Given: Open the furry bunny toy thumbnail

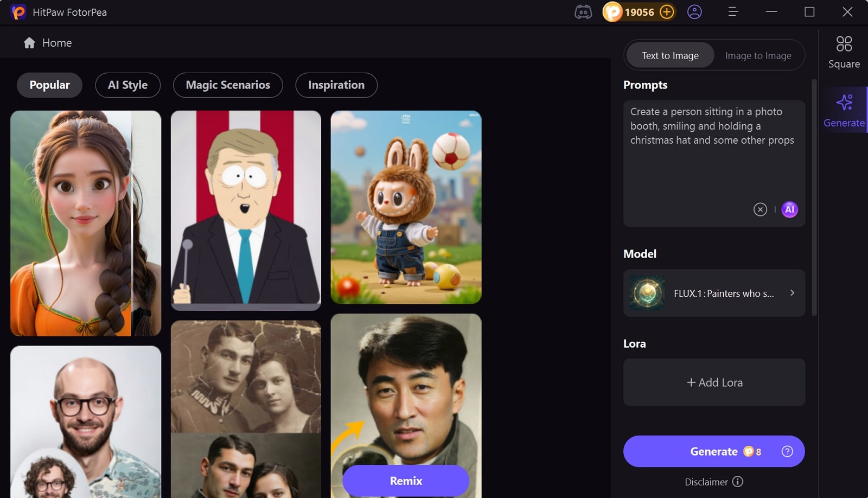Looking at the screenshot, I should click(x=406, y=207).
